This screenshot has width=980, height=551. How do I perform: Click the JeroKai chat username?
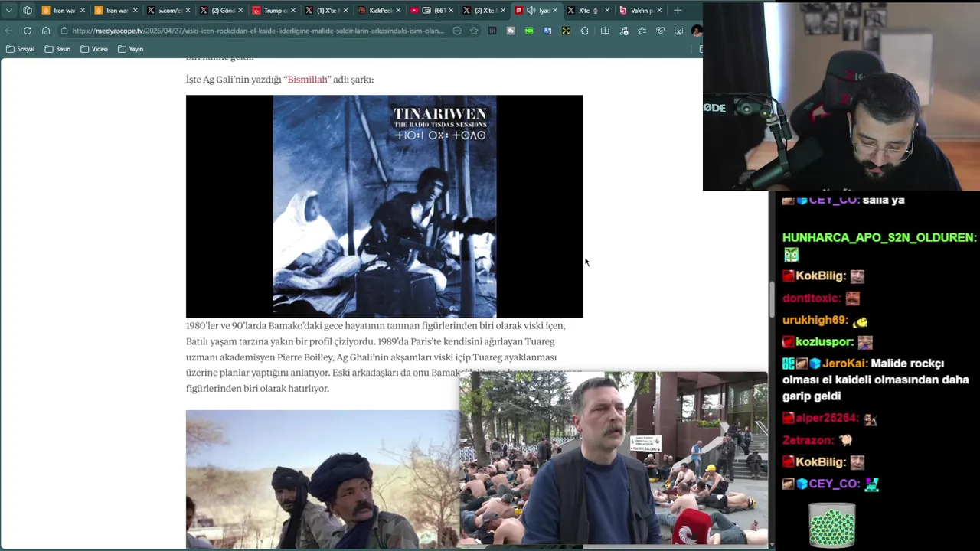point(845,364)
